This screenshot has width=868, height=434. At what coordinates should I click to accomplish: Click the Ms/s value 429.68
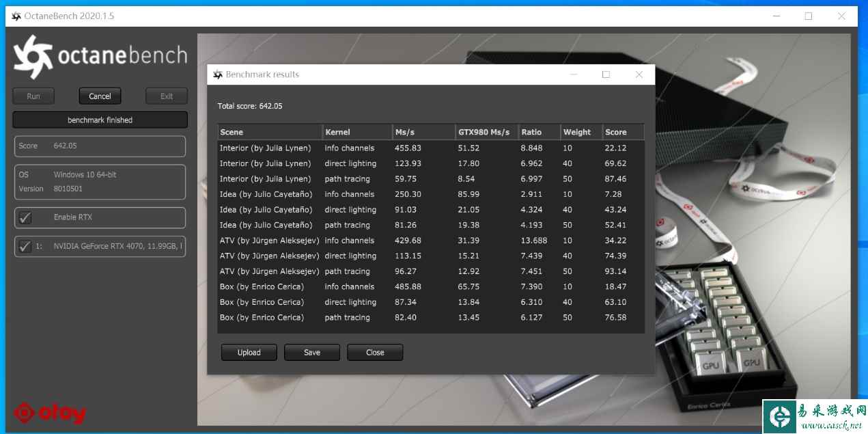click(x=408, y=241)
